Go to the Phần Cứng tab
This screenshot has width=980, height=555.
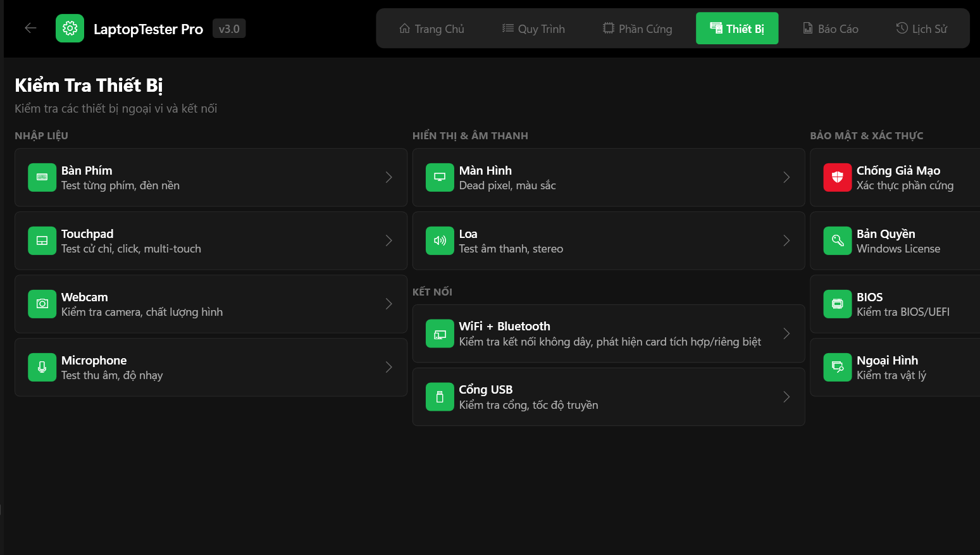point(637,28)
